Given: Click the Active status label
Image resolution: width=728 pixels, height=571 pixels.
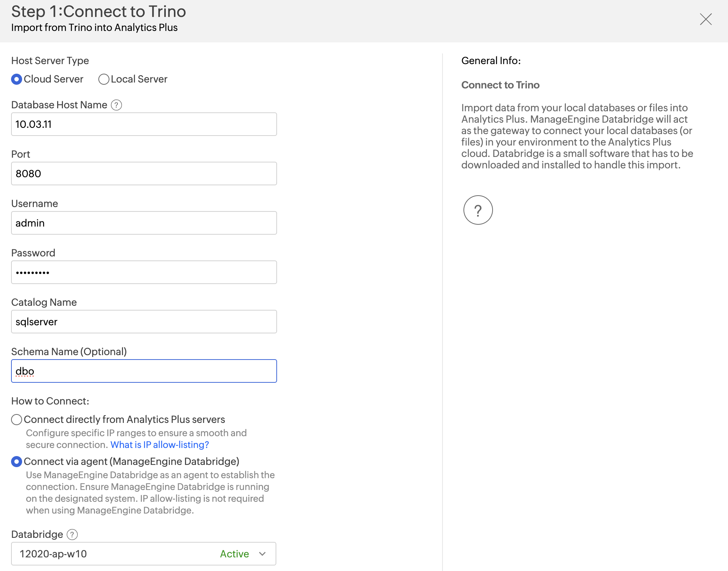Looking at the screenshot, I should [x=234, y=554].
